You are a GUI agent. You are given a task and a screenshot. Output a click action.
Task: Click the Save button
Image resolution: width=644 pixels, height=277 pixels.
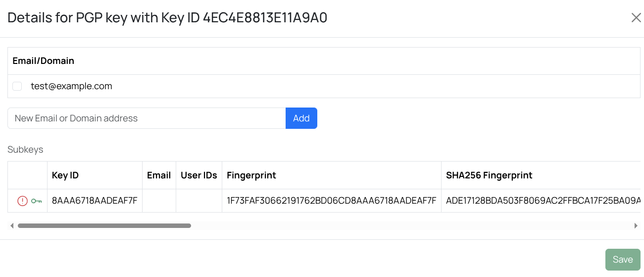[622, 260]
